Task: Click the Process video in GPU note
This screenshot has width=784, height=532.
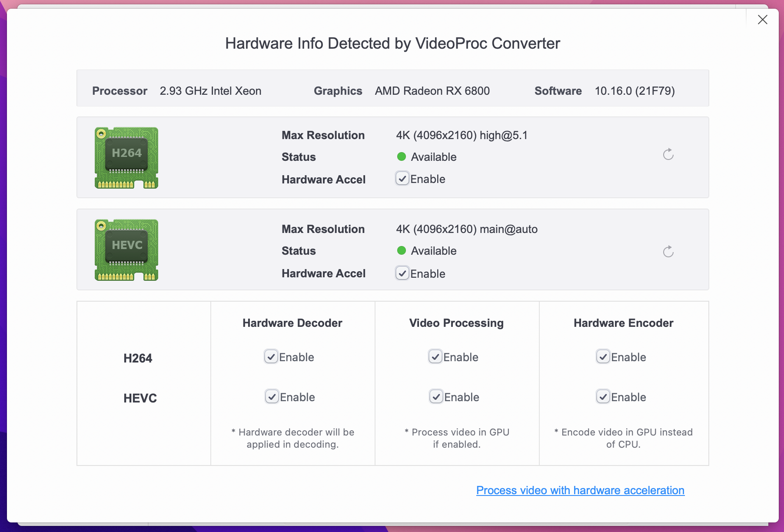Action: point(457,438)
